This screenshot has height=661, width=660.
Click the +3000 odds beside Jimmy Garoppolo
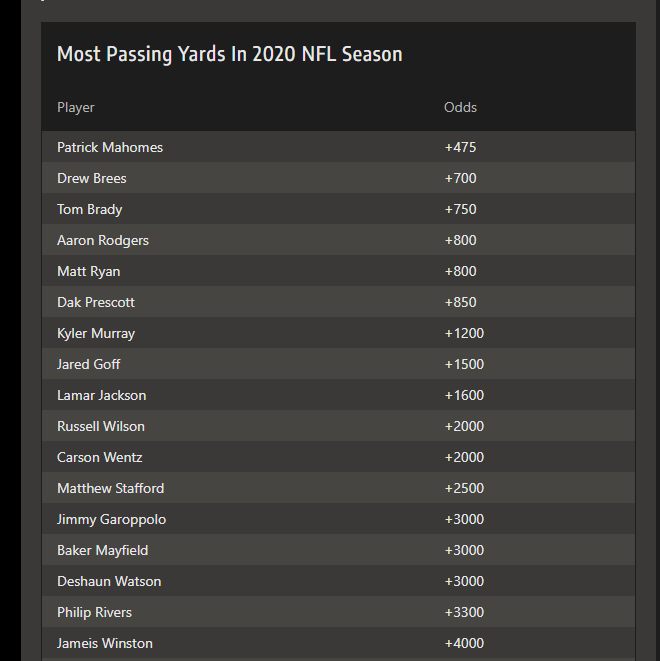pyautogui.click(x=464, y=519)
